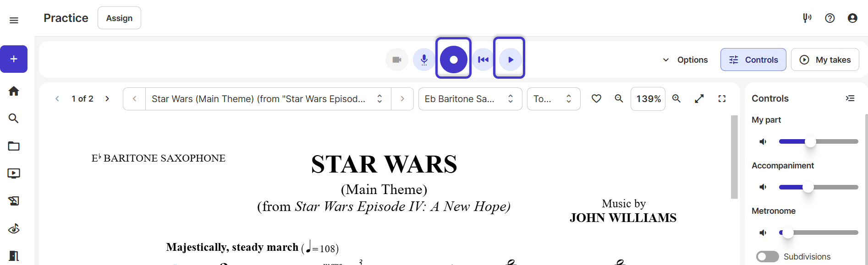Viewport: 868px width, 265px height.
Task: Expand the Options section
Action: point(685,60)
